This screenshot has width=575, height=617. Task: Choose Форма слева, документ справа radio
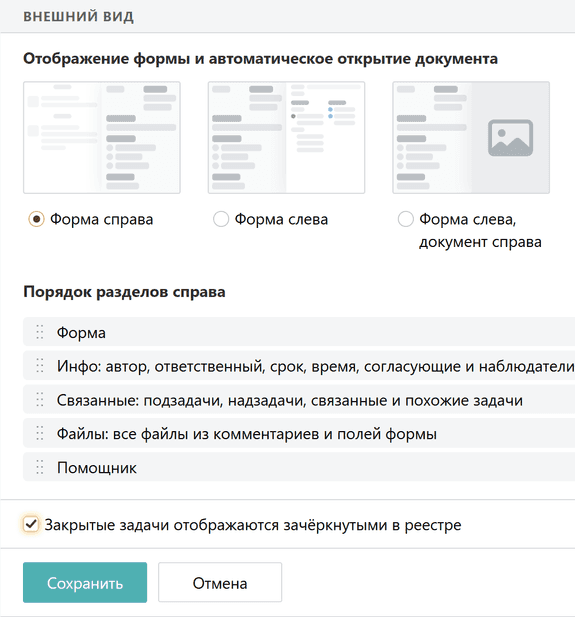point(405,219)
